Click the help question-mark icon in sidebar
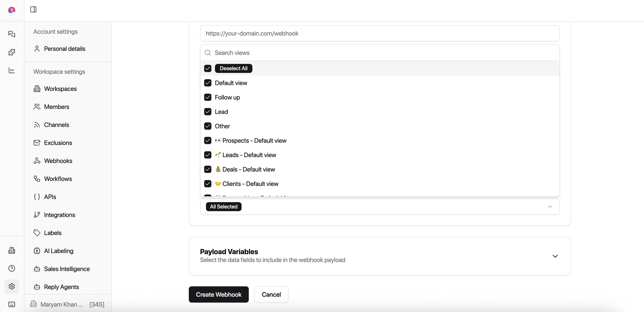 [12, 268]
